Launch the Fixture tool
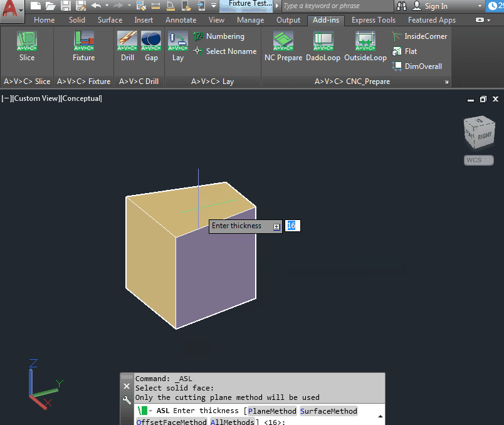The image size is (504, 425). (83, 46)
